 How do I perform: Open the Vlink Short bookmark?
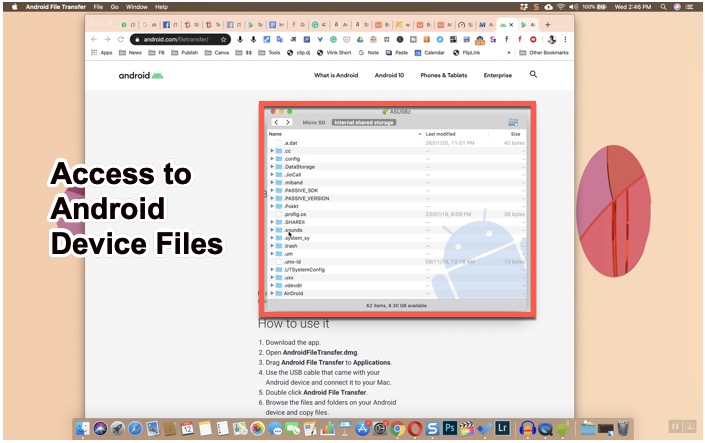coord(334,53)
